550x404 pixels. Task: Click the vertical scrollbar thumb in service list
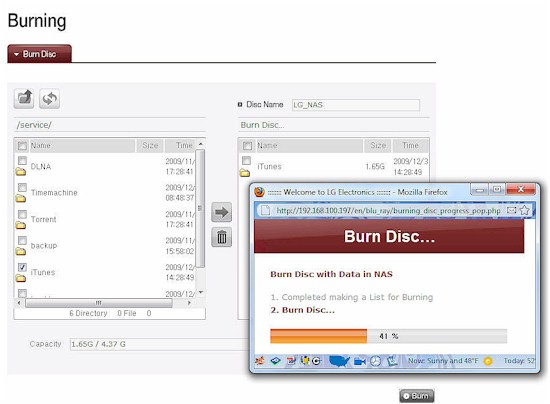(x=200, y=209)
